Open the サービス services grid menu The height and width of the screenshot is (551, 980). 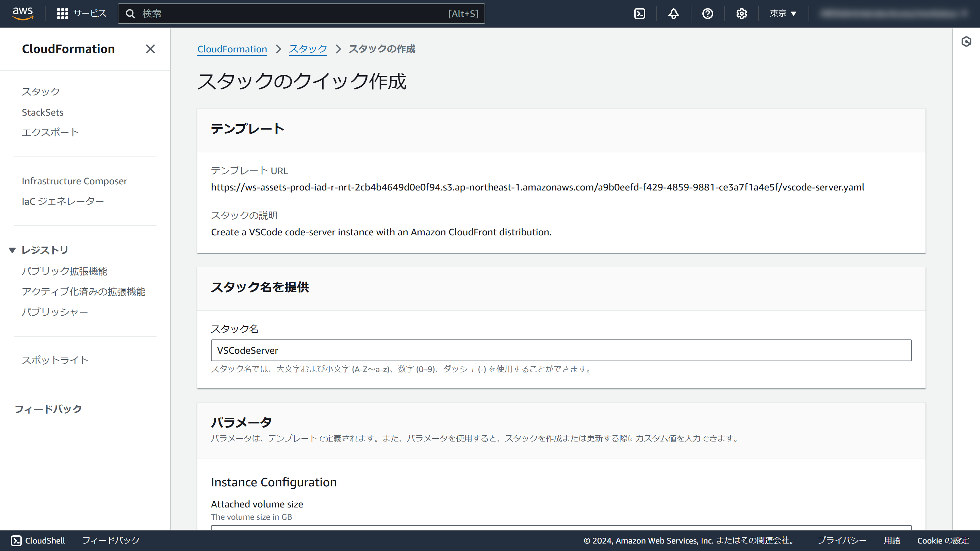tap(81, 14)
